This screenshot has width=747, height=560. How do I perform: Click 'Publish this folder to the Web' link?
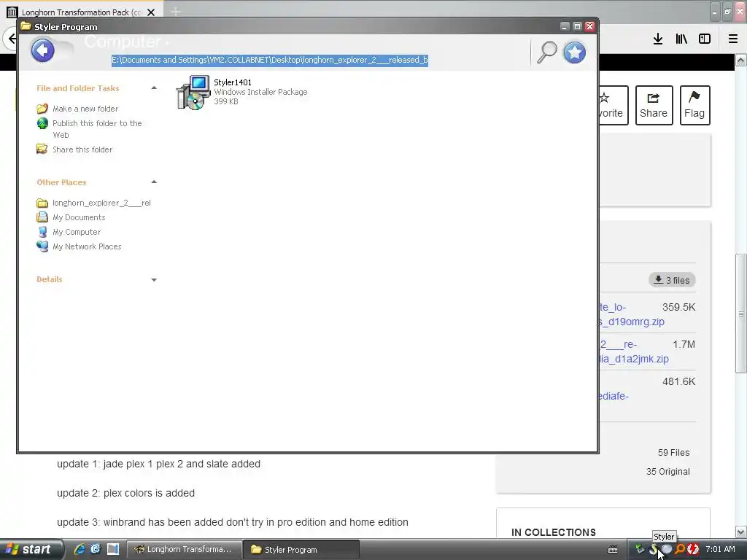click(x=97, y=129)
